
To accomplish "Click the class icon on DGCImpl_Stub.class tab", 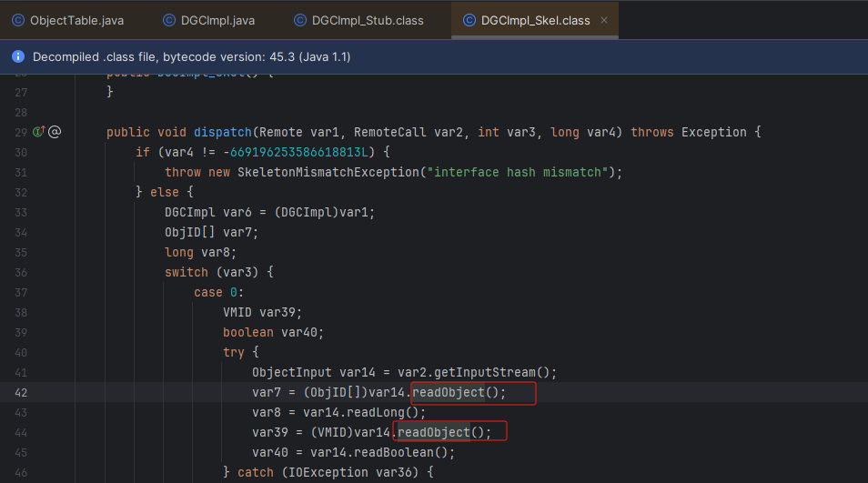I will click(300, 20).
